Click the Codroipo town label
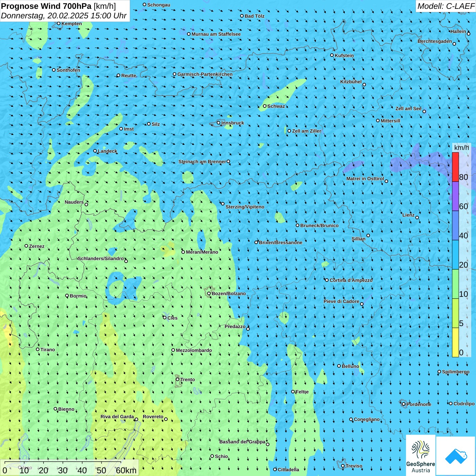This screenshot has width=476, height=476. [464, 404]
